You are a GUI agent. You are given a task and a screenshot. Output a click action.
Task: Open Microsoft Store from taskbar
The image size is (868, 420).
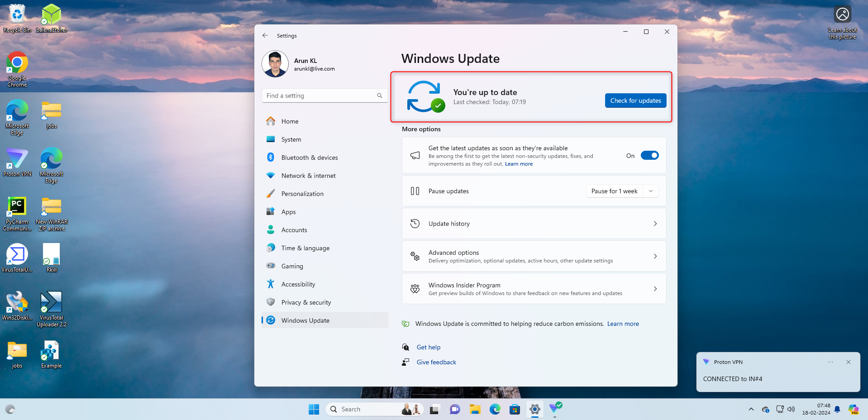(515, 409)
